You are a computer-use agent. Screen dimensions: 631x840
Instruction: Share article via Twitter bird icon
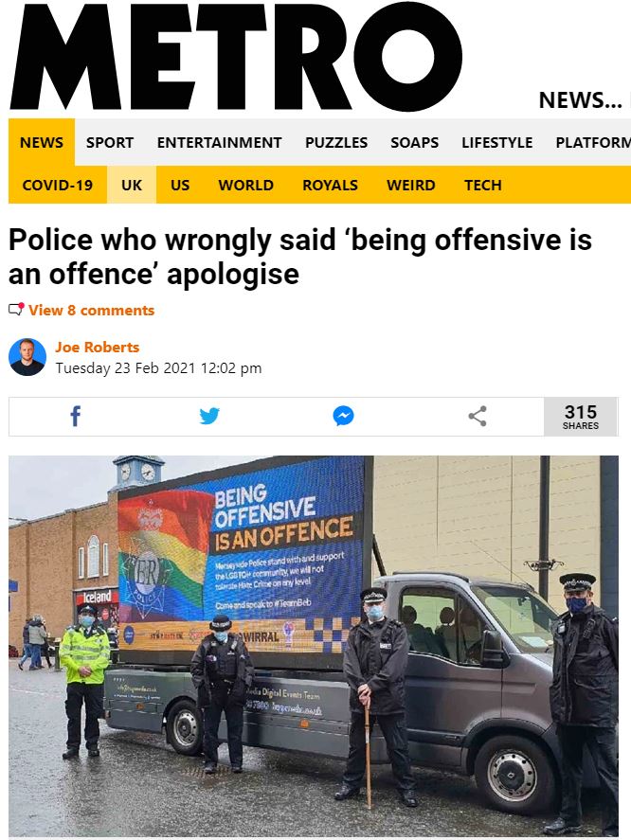[209, 416]
